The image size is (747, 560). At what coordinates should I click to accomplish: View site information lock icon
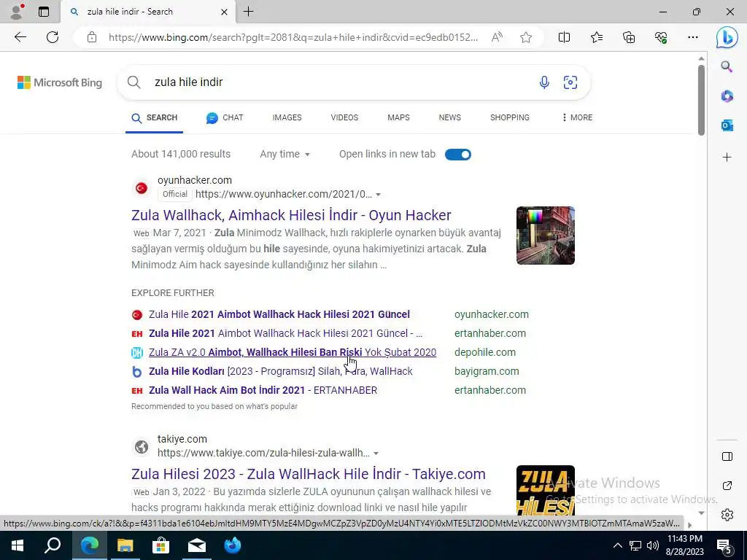click(x=92, y=38)
